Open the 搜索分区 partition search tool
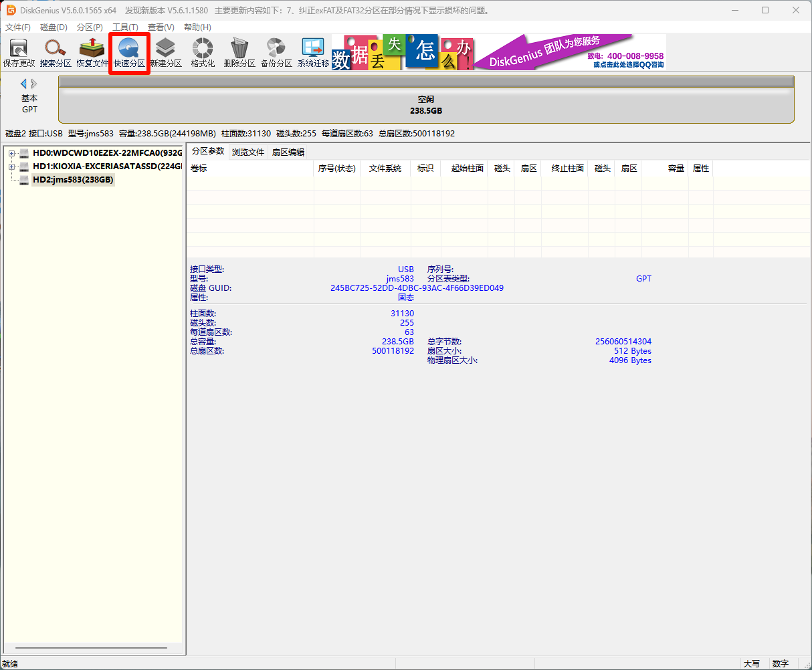Image resolution: width=812 pixels, height=670 pixels. [56, 52]
